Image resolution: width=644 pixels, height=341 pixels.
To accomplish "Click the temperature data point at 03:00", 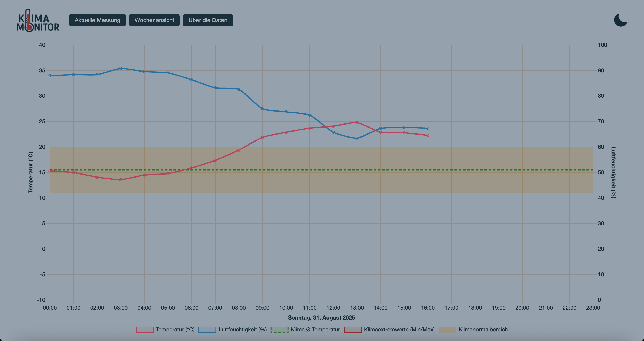I will tap(121, 180).
